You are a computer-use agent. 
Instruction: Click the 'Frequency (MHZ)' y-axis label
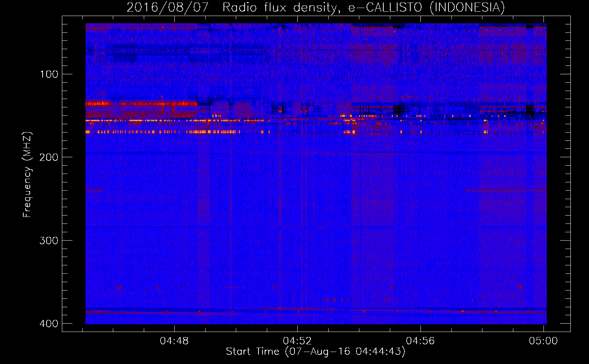click(x=28, y=175)
